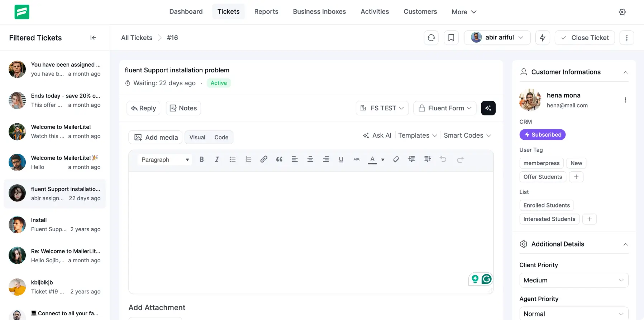Clear formatting with eraser icon
The image size is (644, 320).
(396, 159)
